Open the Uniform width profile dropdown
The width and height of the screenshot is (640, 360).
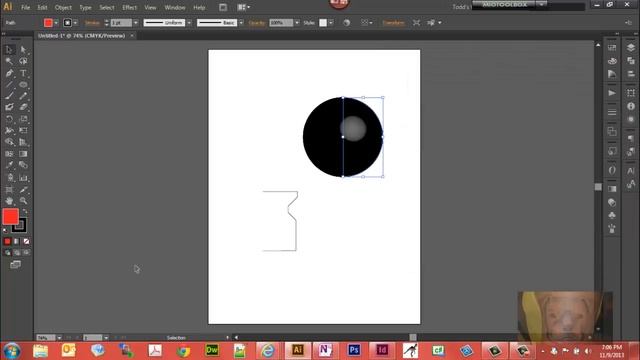[189, 23]
